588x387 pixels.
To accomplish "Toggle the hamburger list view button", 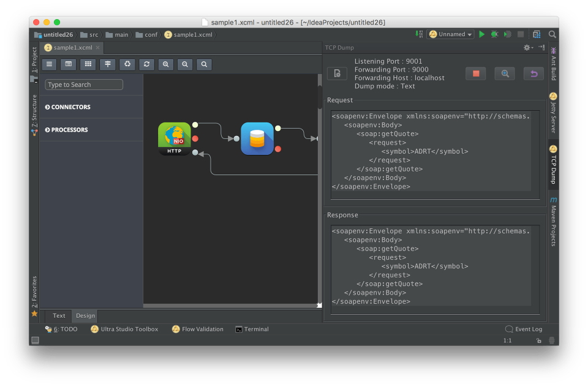I will point(50,64).
